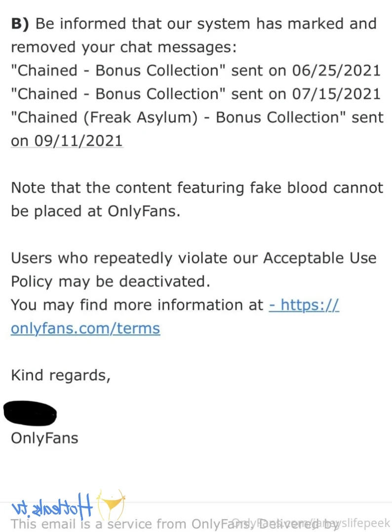Open the onlyfans.com/terms link
The height and width of the screenshot is (532, 392).
tap(85, 328)
